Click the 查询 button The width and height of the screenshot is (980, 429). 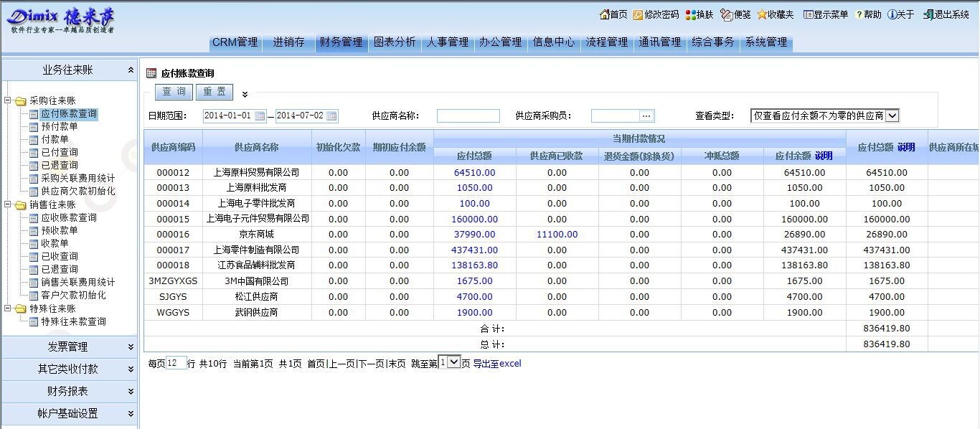click(174, 92)
